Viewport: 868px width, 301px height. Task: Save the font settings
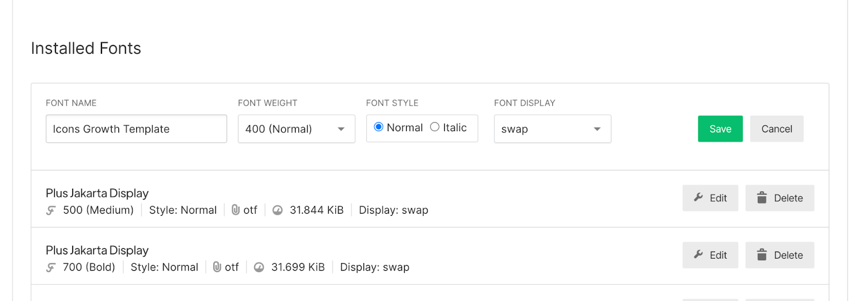(x=720, y=129)
